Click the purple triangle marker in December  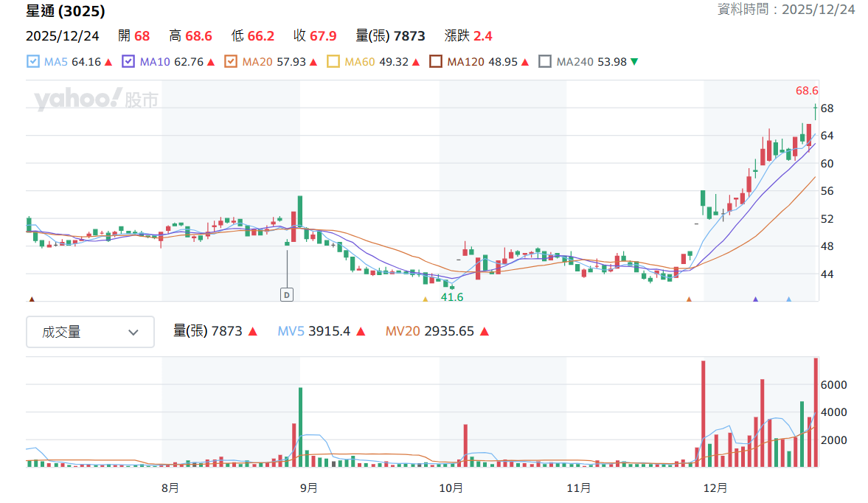pos(756,299)
